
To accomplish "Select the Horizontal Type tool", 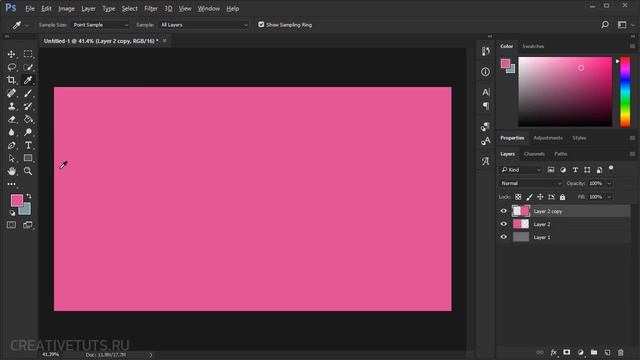I will 28,145.
